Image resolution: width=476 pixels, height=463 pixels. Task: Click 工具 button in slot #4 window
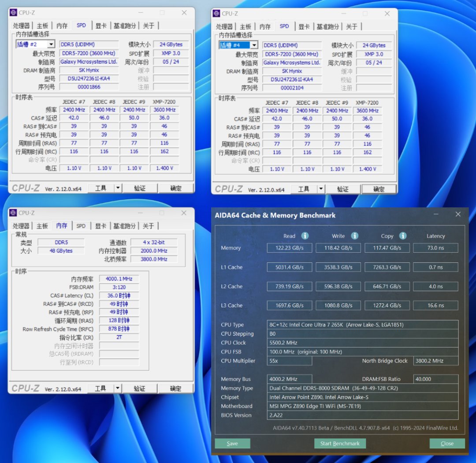[304, 189]
